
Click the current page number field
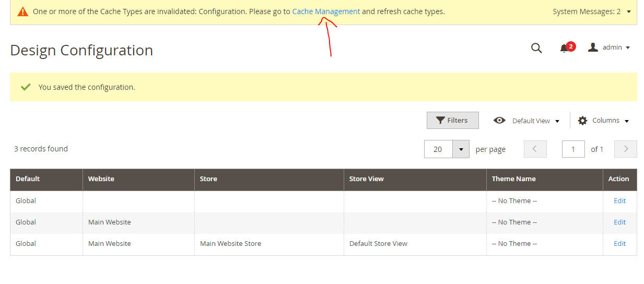coord(573,149)
